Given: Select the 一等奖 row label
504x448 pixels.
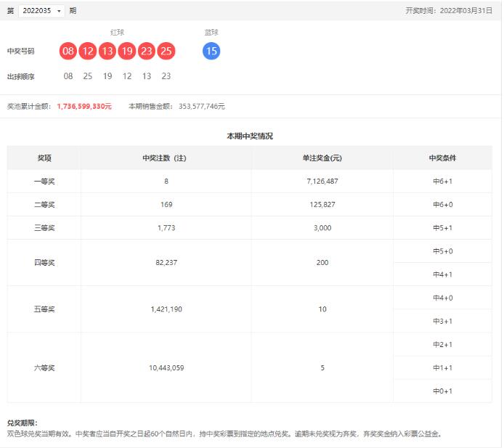Looking at the screenshot, I should click(x=44, y=182).
